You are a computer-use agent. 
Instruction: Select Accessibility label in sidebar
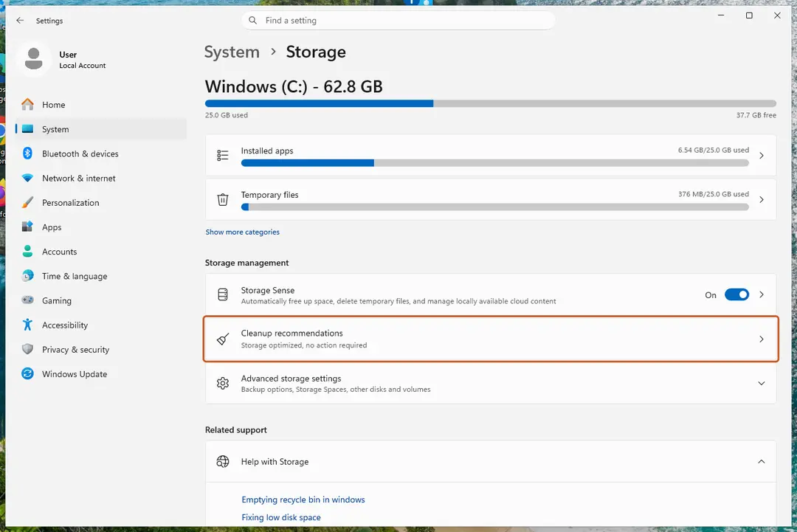click(64, 325)
